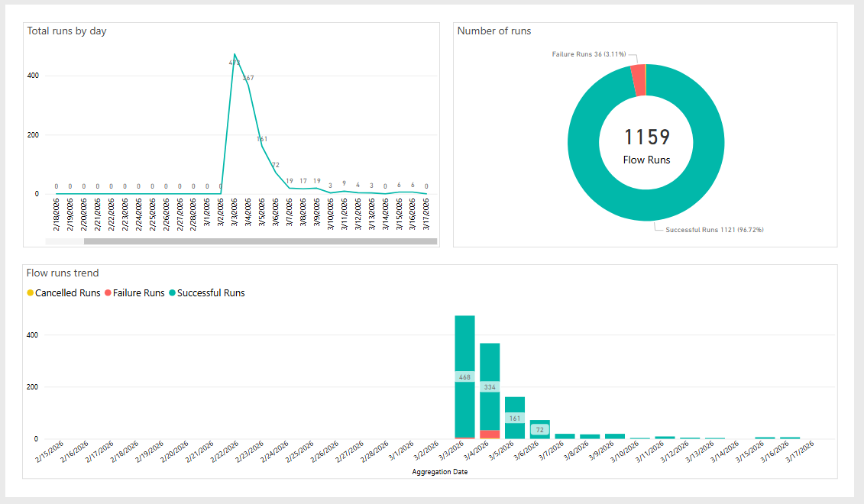
Task: Click the 'Aggregation Date' axis title
Action: [440, 471]
